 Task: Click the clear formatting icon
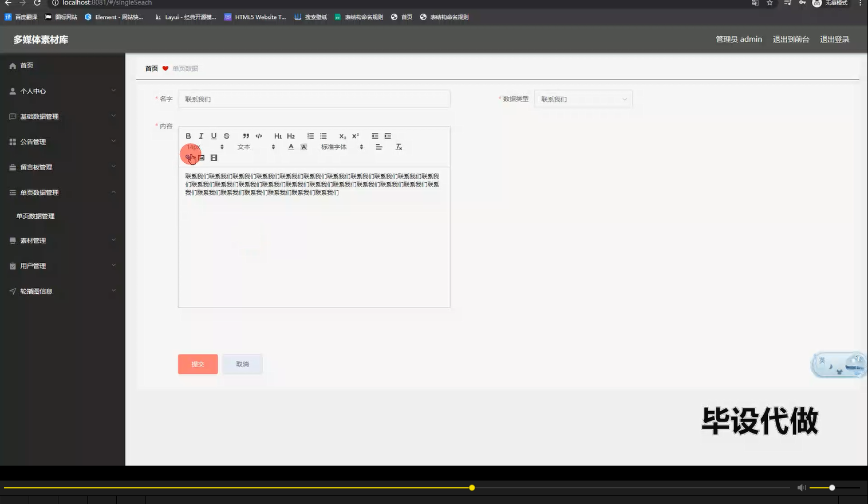click(399, 147)
